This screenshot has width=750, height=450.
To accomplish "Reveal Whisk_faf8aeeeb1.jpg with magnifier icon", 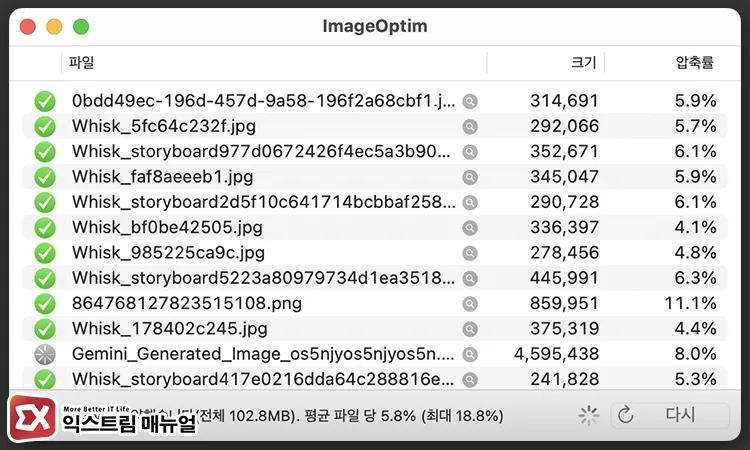I will coord(470,177).
